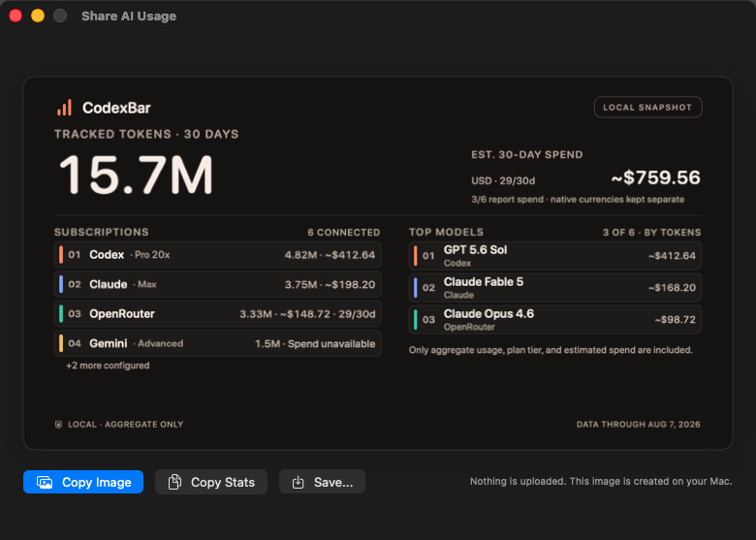Click the blue color bar on Claude subscription row
This screenshot has width=756, height=540.
(61, 284)
